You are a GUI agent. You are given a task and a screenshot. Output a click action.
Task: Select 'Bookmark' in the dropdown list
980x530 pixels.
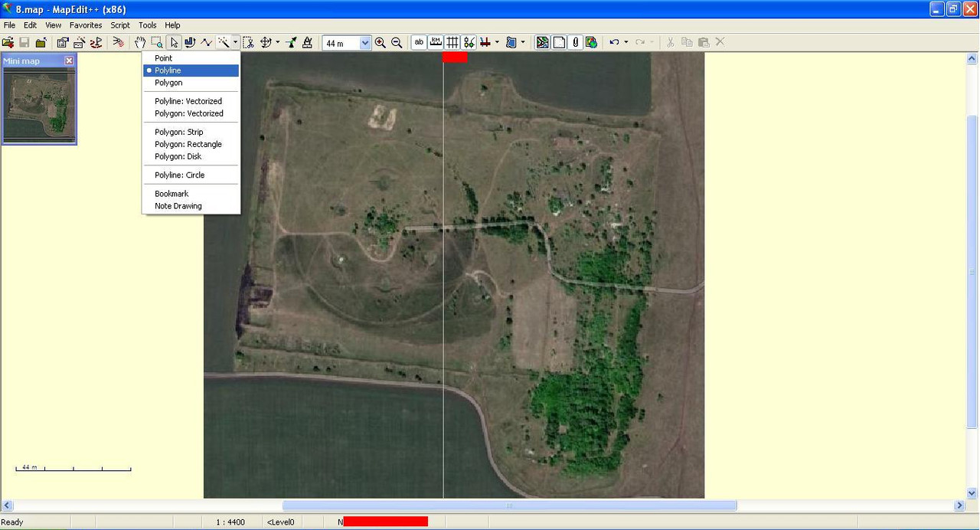click(171, 194)
